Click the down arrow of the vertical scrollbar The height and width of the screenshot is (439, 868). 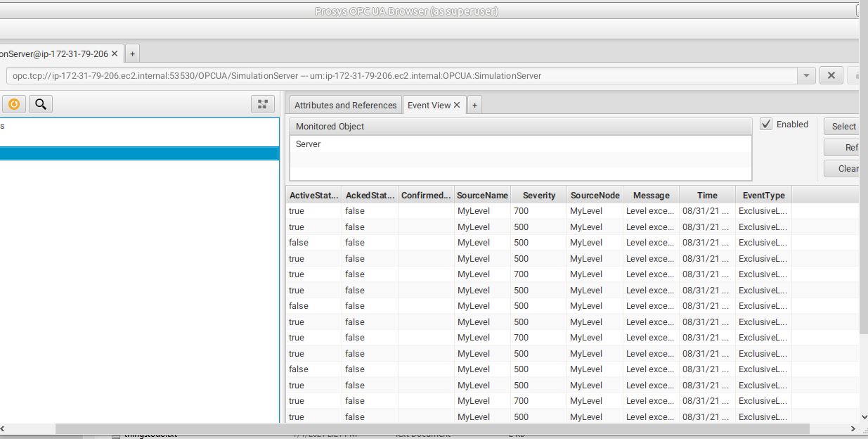863,416
